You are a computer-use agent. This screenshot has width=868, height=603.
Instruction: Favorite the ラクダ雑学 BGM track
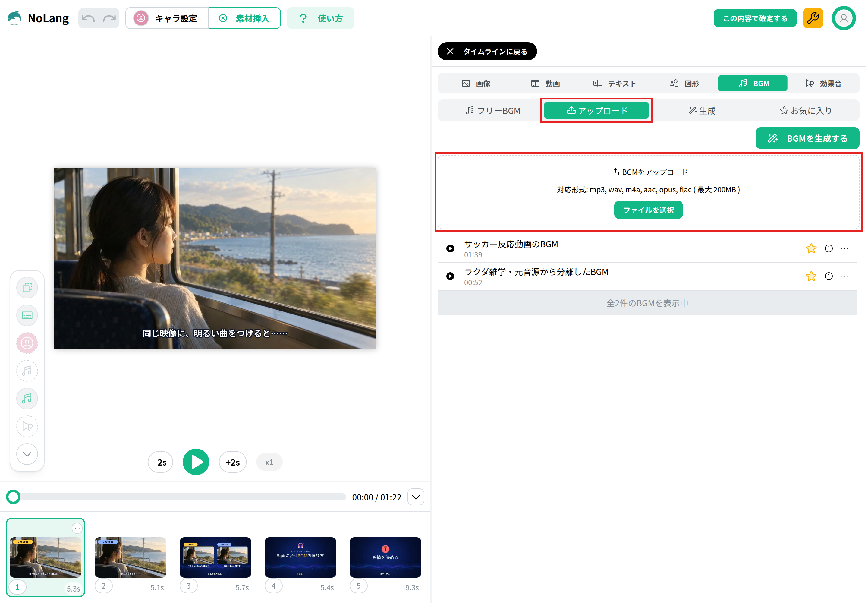[811, 276]
